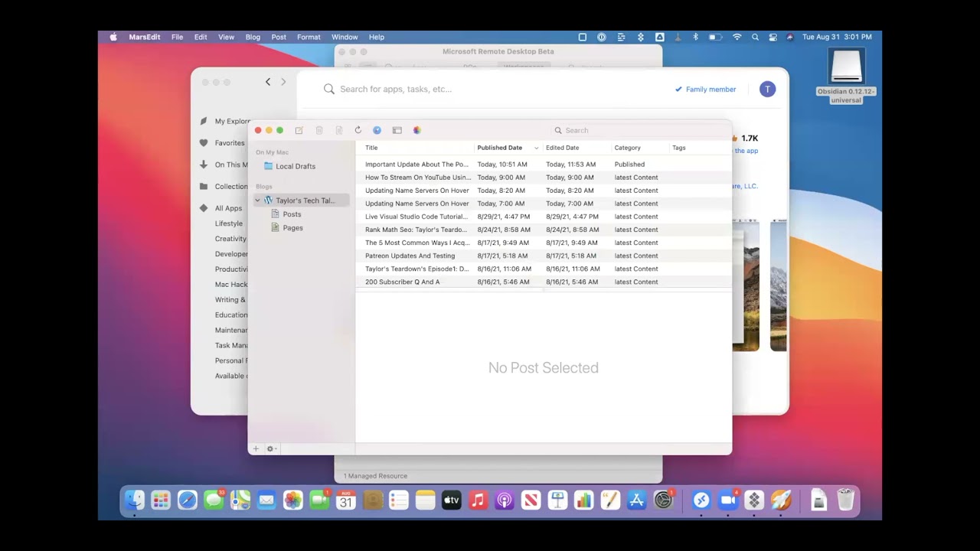This screenshot has width=980, height=551.
Task: Open App Store from the Dock
Action: click(636, 500)
